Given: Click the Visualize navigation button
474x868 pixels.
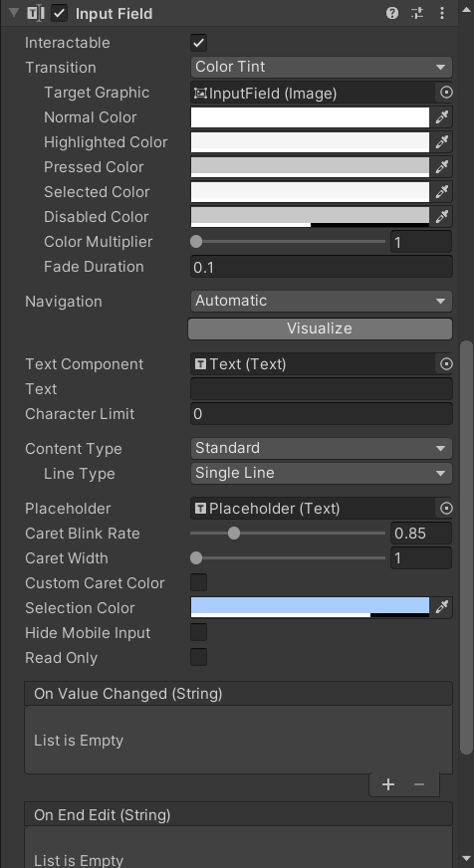Looking at the screenshot, I should pos(320,328).
